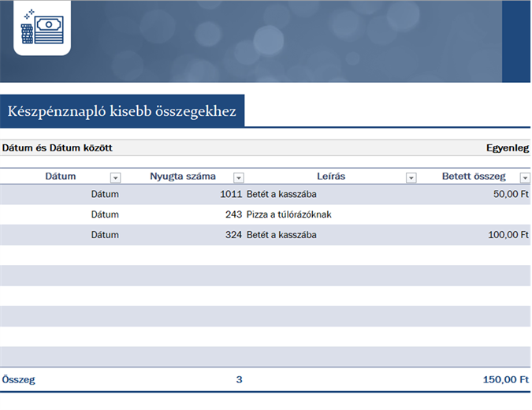Select the 150,00 Ft total cell

pos(505,379)
